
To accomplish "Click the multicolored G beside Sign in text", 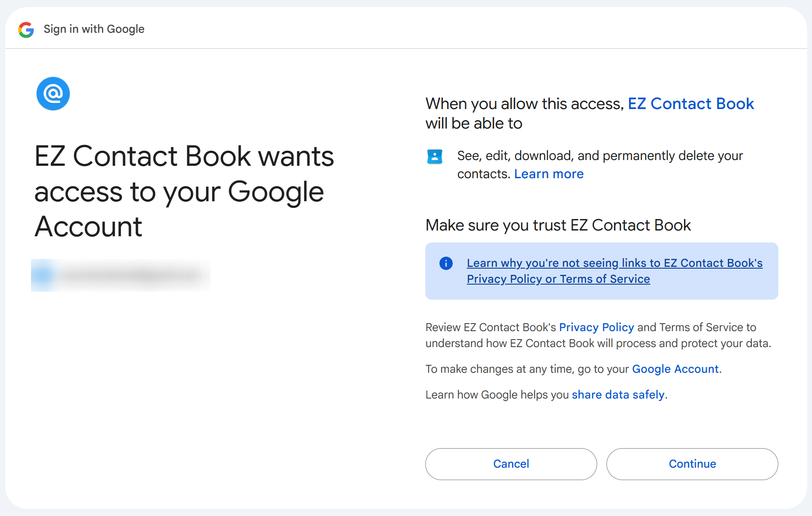I will click(x=26, y=29).
